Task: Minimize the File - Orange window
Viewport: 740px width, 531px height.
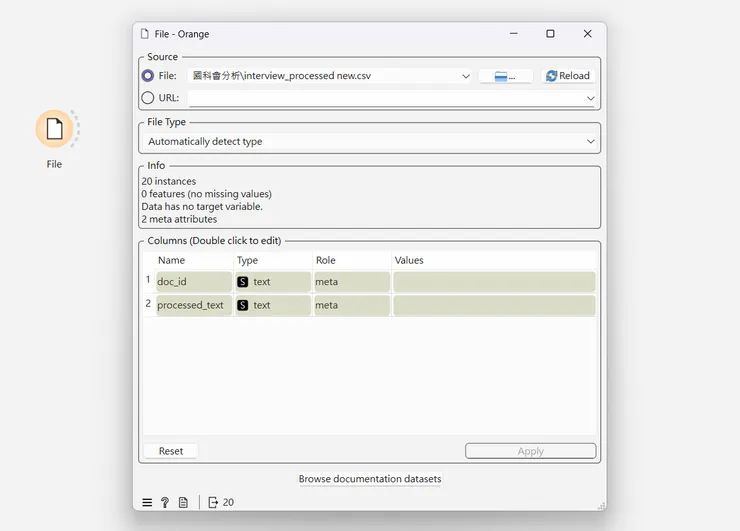Action: click(513, 34)
